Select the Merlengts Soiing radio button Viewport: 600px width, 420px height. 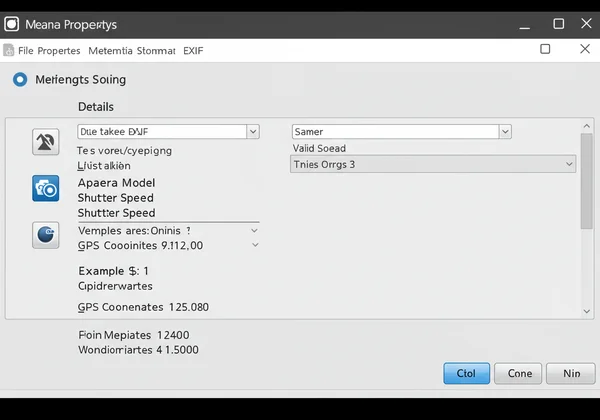click(20, 79)
